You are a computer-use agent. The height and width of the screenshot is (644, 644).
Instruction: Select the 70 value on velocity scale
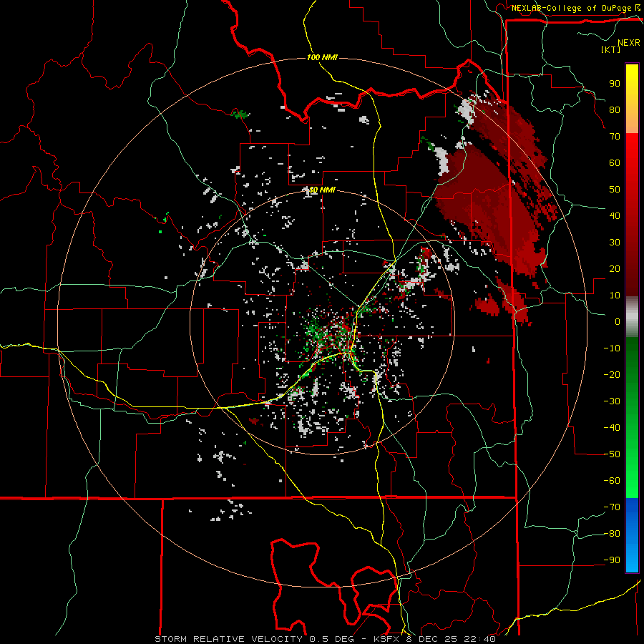tap(615, 137)
